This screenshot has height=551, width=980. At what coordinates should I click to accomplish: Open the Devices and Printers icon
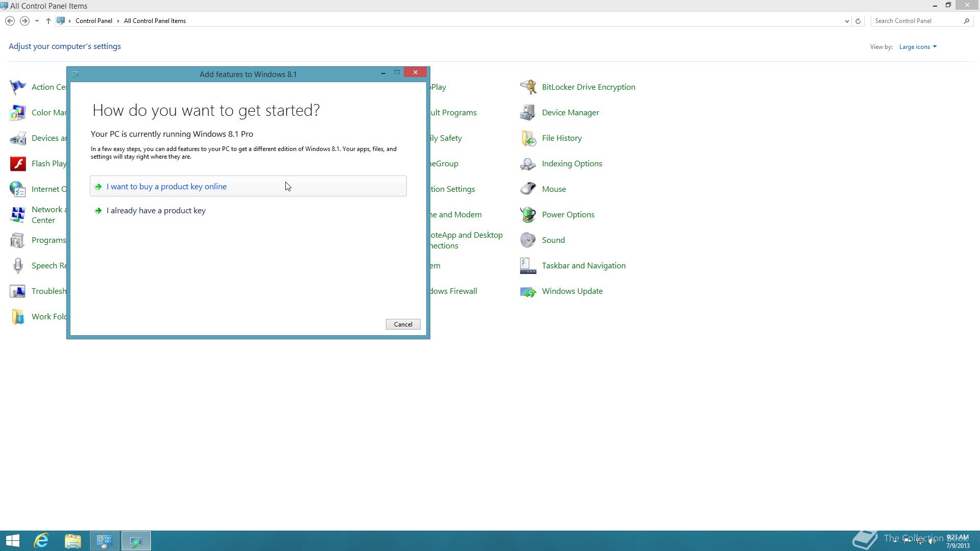pos(18,138)
